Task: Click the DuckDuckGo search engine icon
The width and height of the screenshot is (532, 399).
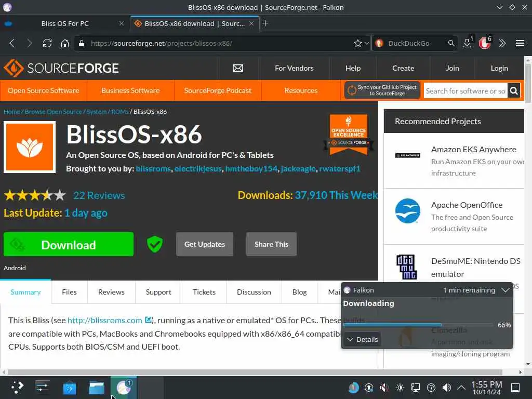Action: [x=379, y=43]
